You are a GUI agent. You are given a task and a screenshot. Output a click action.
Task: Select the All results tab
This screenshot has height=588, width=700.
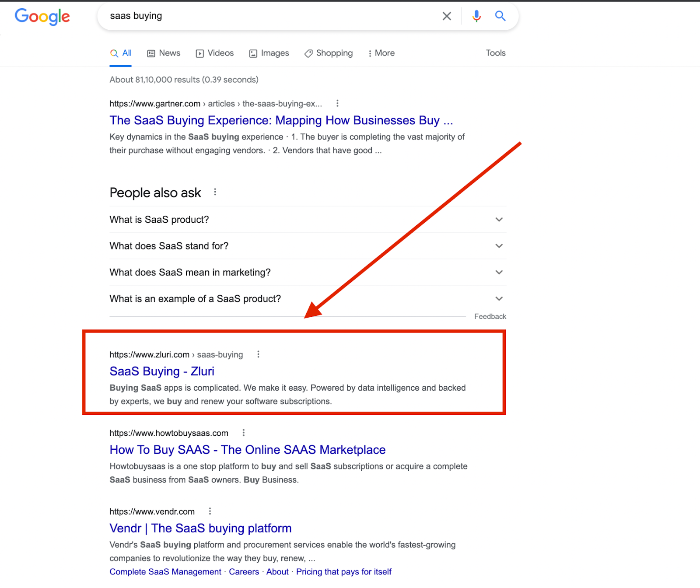121,53
